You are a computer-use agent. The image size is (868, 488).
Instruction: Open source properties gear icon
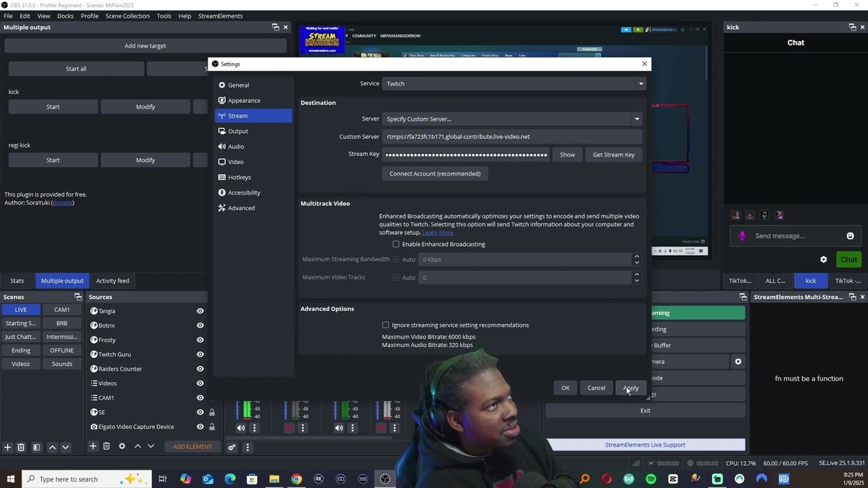coord(122,446)
